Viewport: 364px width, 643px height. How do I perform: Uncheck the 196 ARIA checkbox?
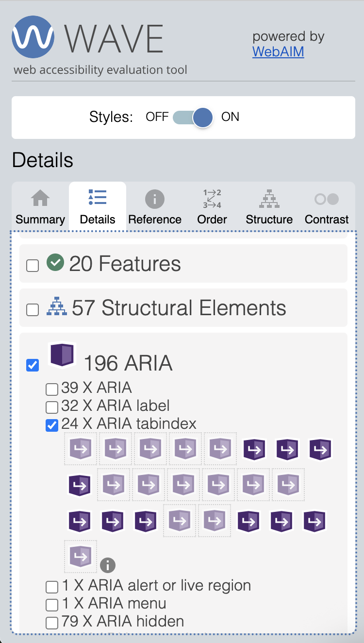tap(33, 365)
